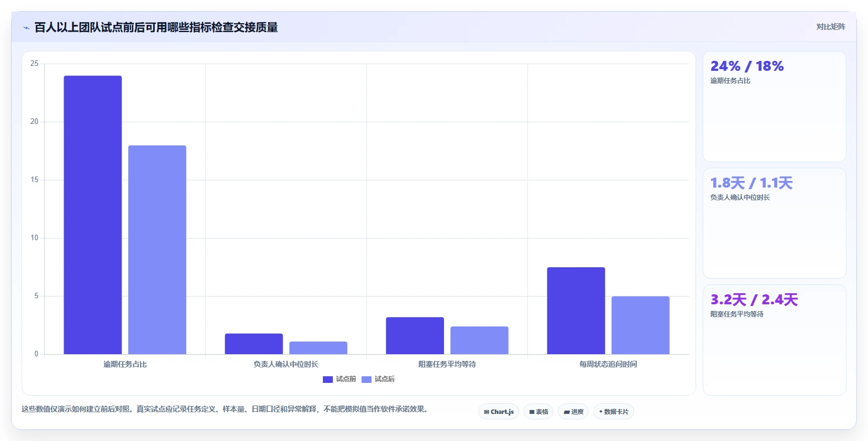Click the x-axis label 每周状态追问时间
The width and height of the screenshot is (868, 441).
[608, 364]
